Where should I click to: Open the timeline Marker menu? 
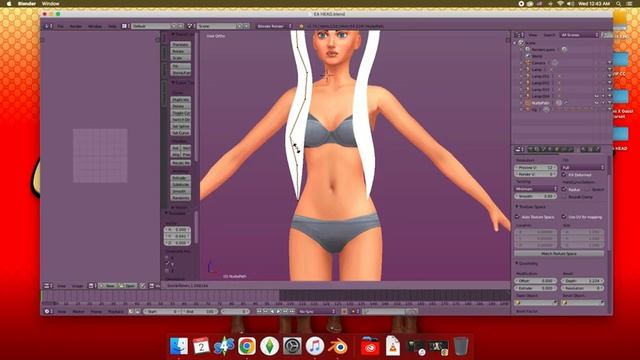[78, 311]
